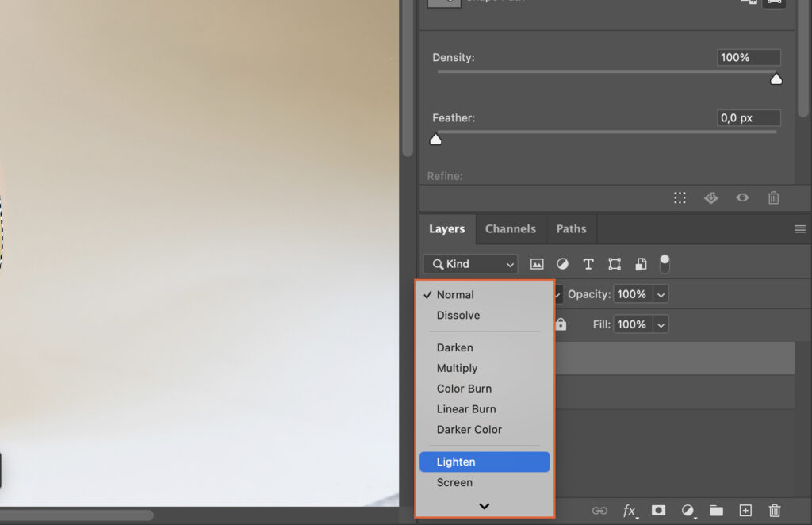The image size is (812, 525).
Task: Expand more blend modes with the down chevron
Action: pyautogui.click(x=484, y=506)
